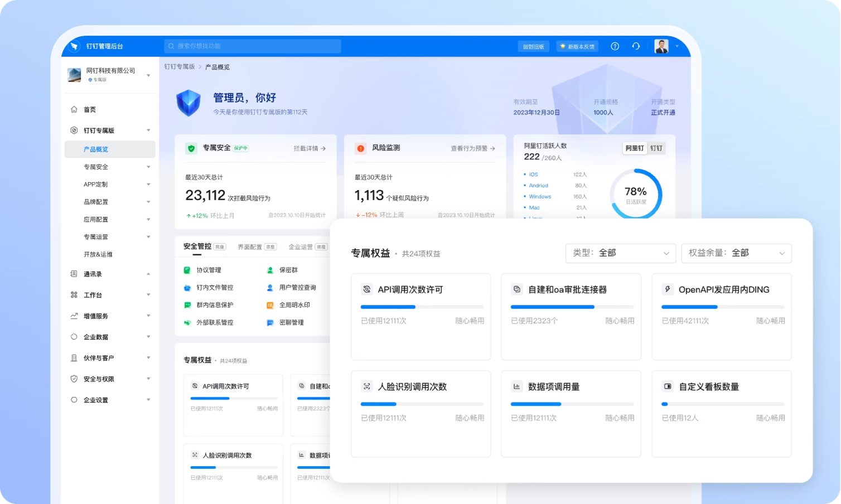Click the 搜索你想找功能 search field
Image resolution: width=841 pixels, height=504 pixels.
tap(253, 46)
